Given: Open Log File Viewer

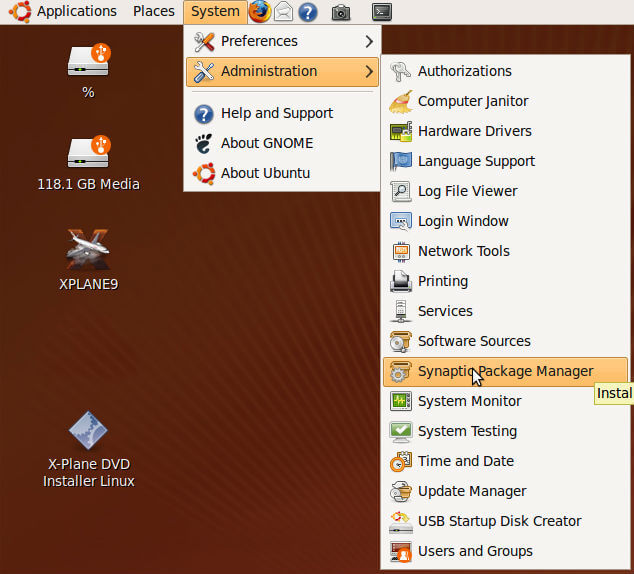Looking at the screenshot, I should click(x=505, y=191).
